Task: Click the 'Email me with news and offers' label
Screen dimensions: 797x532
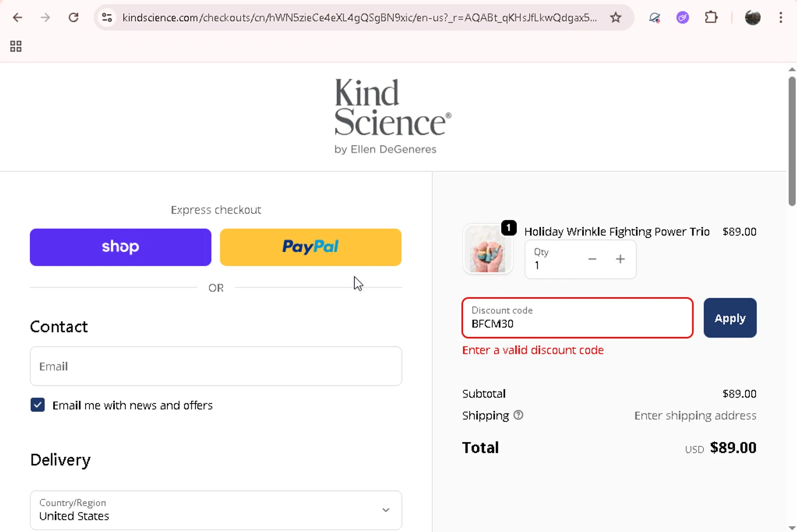Action: pos(132,406)
